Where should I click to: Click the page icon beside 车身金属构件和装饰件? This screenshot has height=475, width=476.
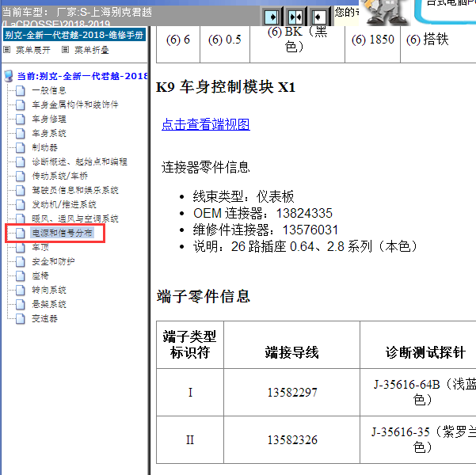pos(21,104)
